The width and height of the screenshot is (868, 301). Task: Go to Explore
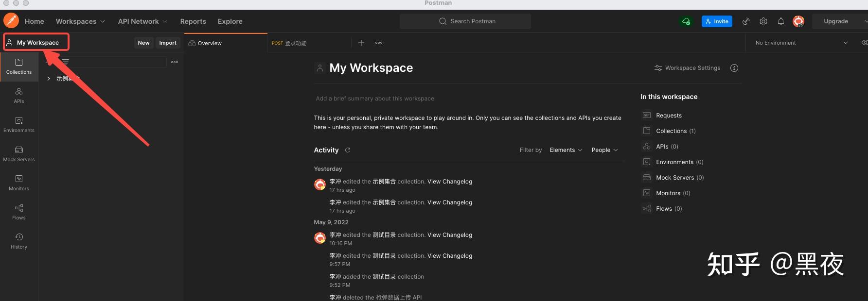[x=230, y=21]
